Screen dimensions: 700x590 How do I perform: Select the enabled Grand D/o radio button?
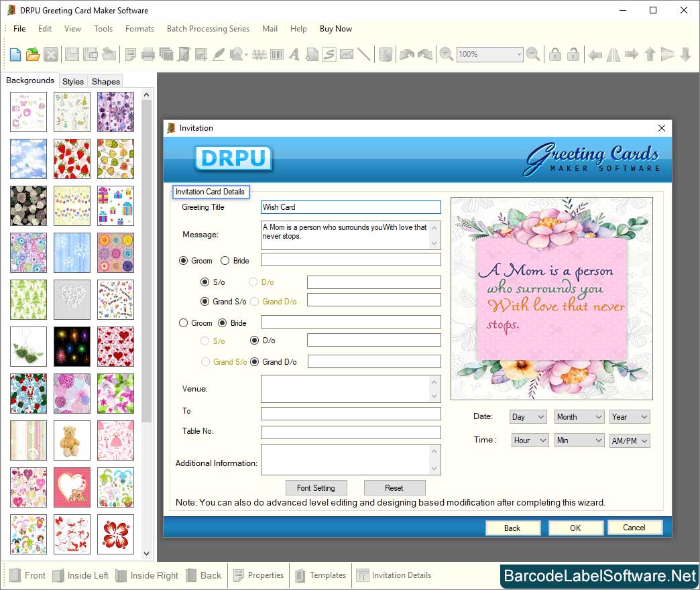click(x=255, y=362)
